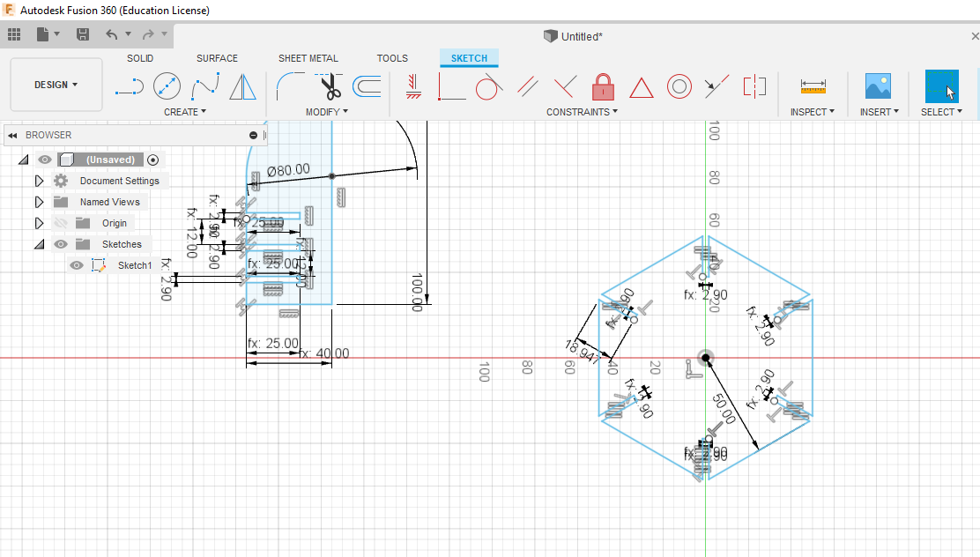Switch to the SHEET METAL tab
The width and height of the screenshot is (980, 557).
(x=308, y=58)
